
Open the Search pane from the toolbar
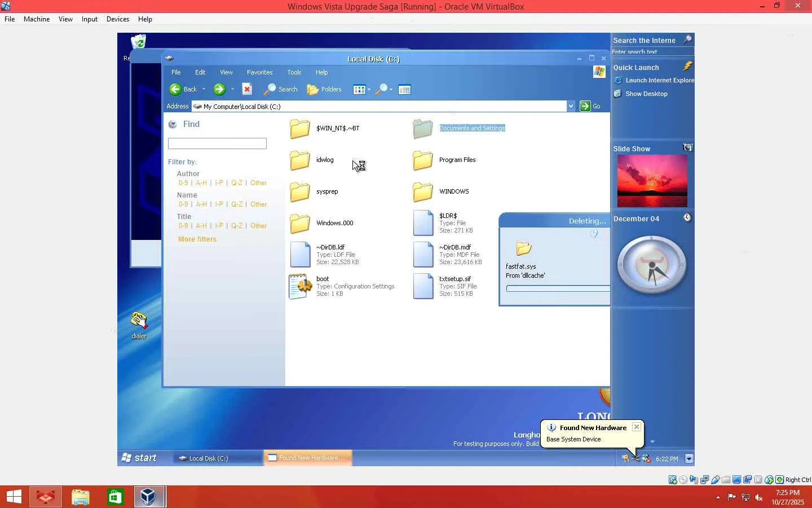(281, 89)
